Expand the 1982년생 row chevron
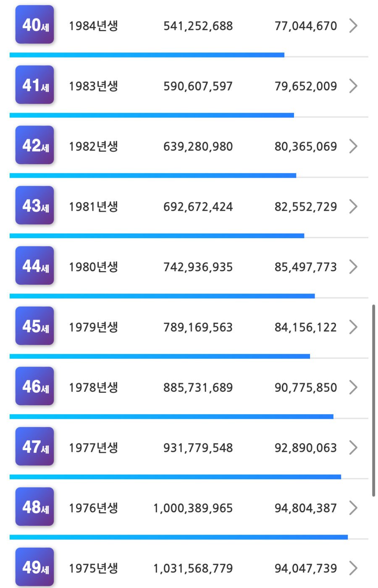Screen dimensions: 378x588 [353, 146]
